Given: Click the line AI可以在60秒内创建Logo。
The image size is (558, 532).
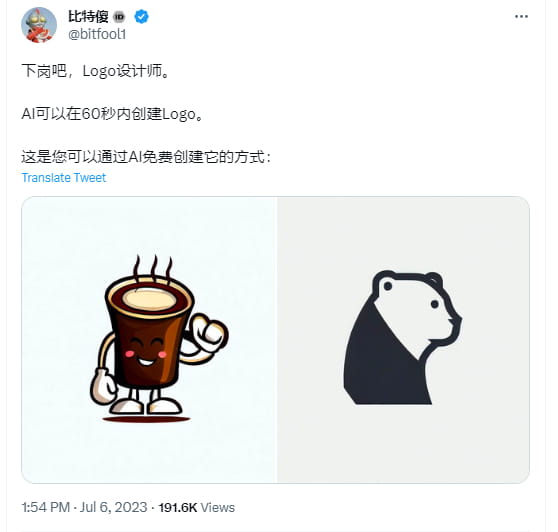Looking at the screenshot, I should 112,114.
